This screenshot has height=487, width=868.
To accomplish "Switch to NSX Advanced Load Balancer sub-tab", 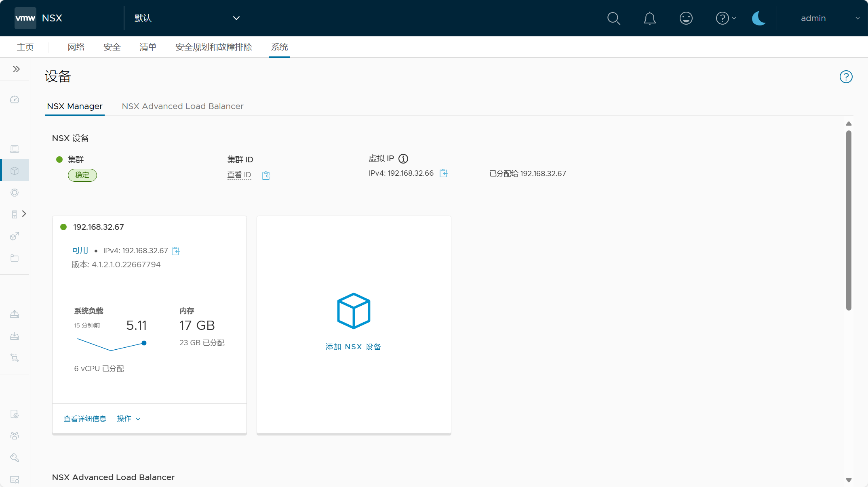I will [x=183, y=106].
